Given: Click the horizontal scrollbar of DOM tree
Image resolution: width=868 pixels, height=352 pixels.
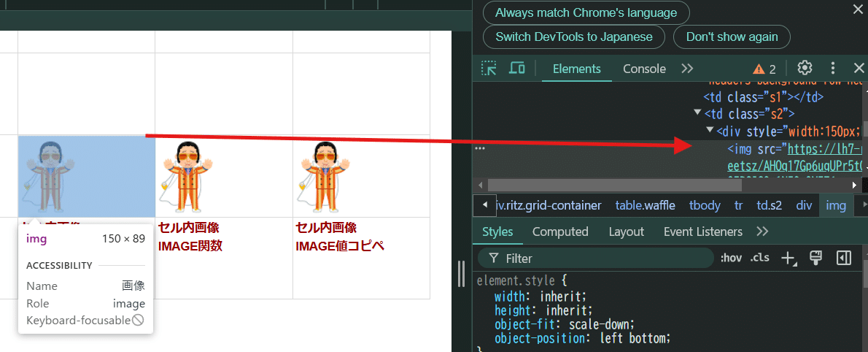Looking at the screenshot, I should (614, 185).
